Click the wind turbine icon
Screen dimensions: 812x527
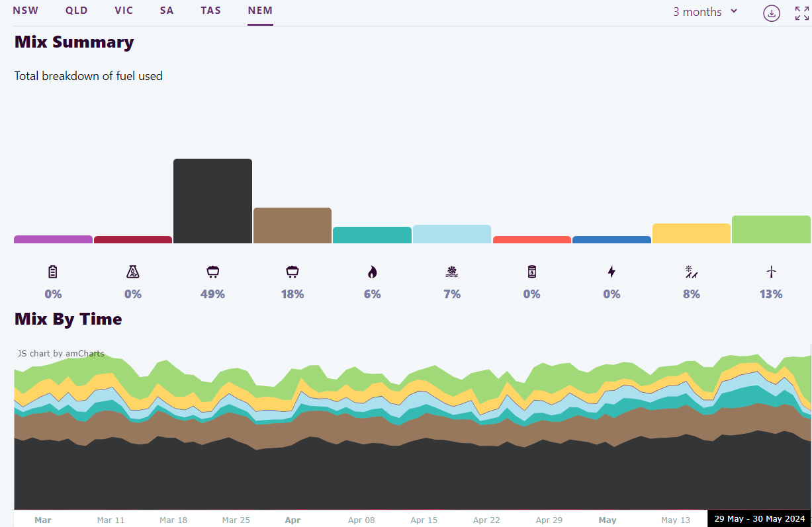point(771,272)
